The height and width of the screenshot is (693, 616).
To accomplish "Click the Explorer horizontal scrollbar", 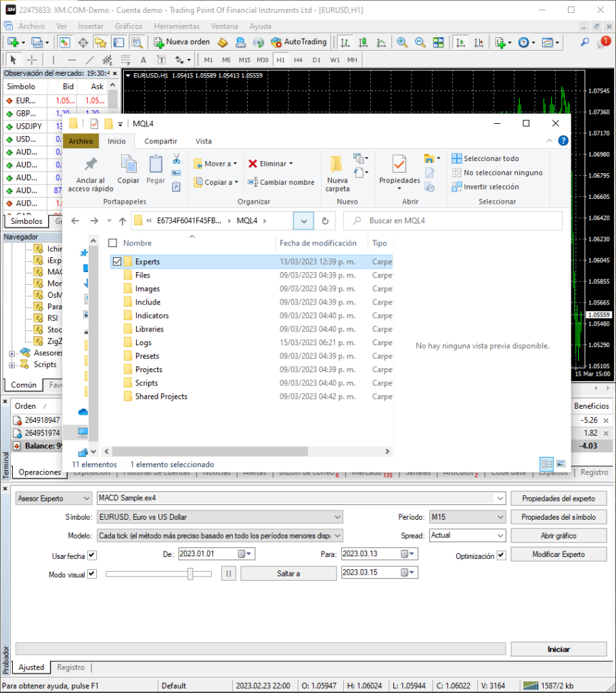I will [x=210, y=451].
